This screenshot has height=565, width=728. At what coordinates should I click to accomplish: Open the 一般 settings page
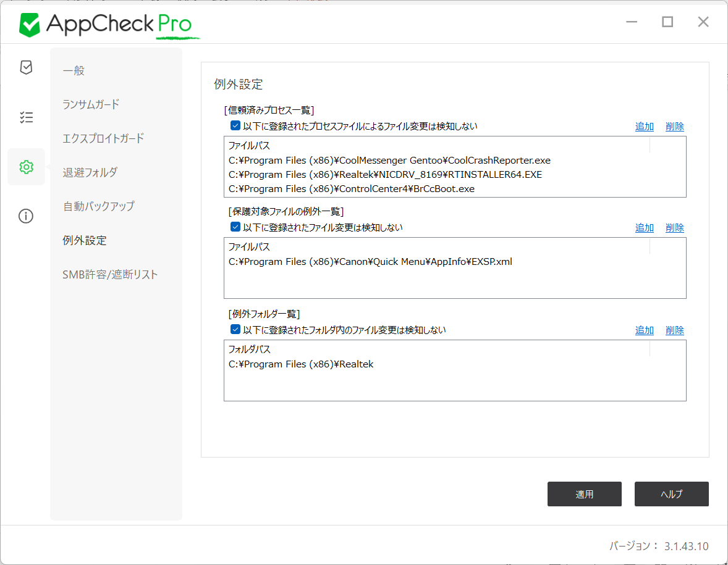tap(74, 71)
